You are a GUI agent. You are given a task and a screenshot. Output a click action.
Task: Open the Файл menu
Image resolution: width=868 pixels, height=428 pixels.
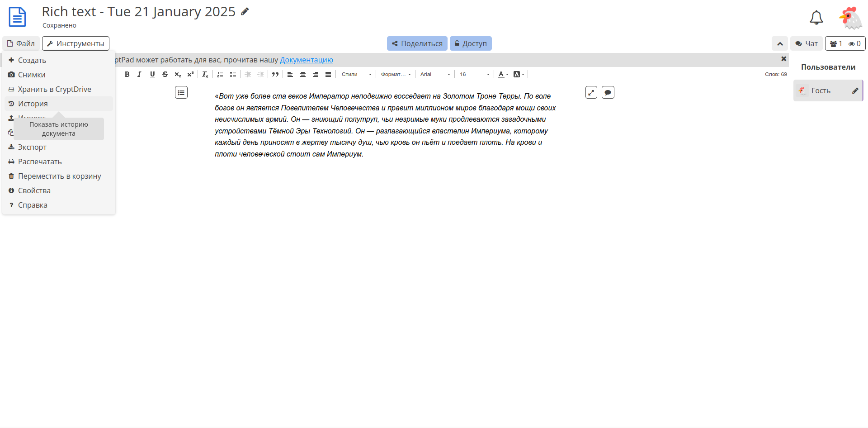(21, 43)
